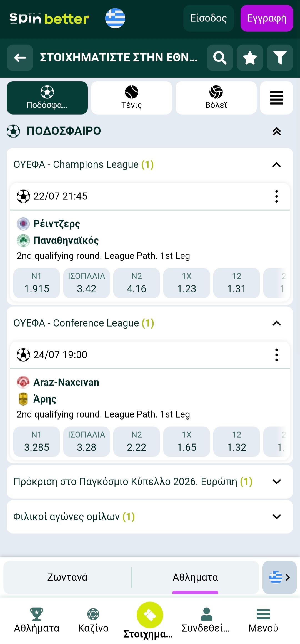Select the Ποδόσφαιρο sport filter
The height and width of the screenshot is (644, 300).
click(47, 98)
